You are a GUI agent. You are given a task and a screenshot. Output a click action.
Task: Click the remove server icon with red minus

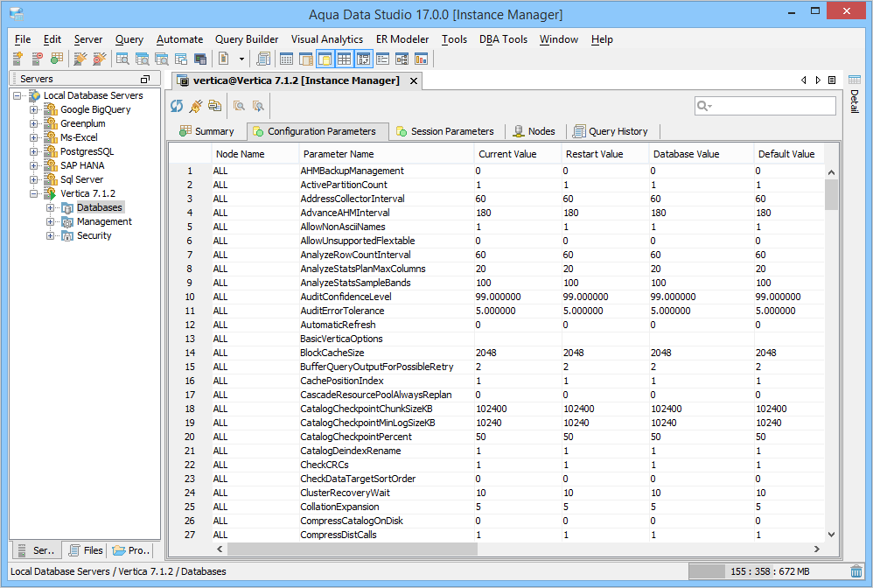tap(38, 59)
